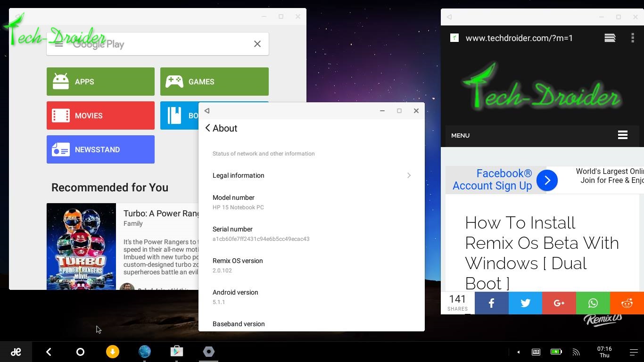This screenshot has width=644, height=362.
Task: Click the battery charging indicator in the tray
Action: point(556,352)
